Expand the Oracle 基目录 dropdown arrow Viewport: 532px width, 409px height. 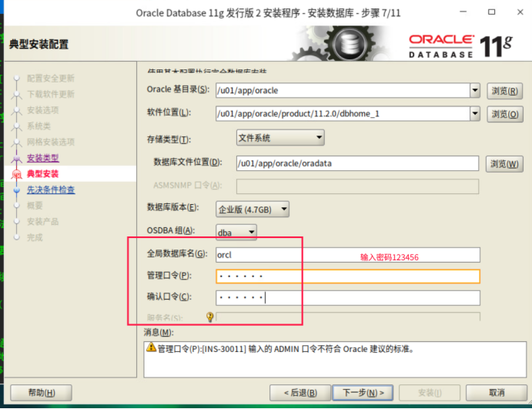(x=475, y=90)
